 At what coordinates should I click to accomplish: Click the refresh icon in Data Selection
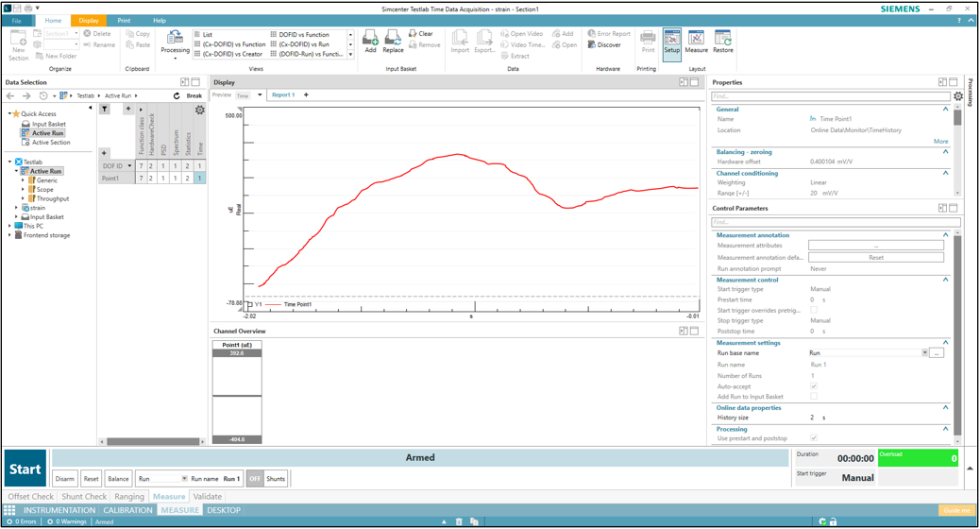(177, 95)
